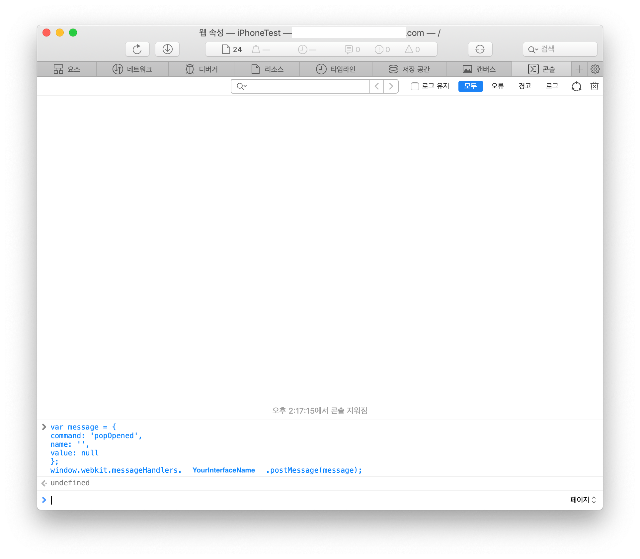640x559 pixels.
Task: Click the toolbar search field
Action: (x=560, y=49)
